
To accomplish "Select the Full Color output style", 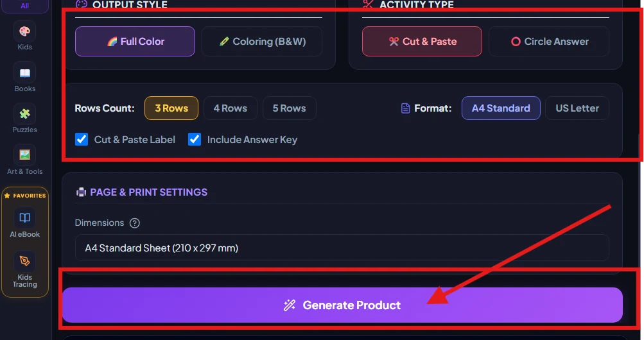I will 135,42.
